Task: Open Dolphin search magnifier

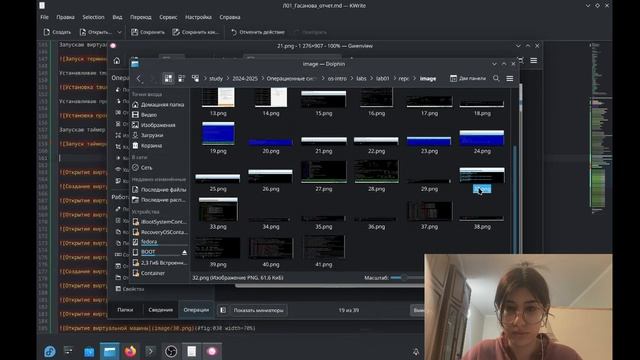Action: tap(496, 78)
